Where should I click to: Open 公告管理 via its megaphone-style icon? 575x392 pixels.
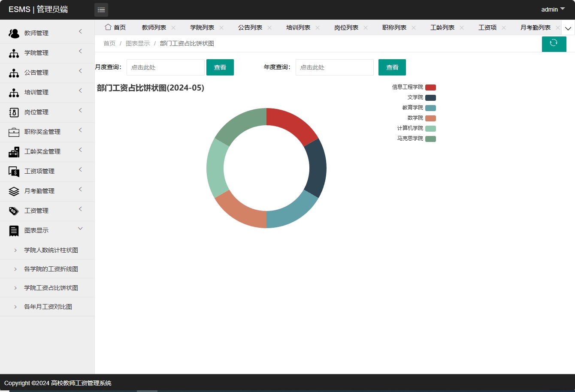pos(14,72)
